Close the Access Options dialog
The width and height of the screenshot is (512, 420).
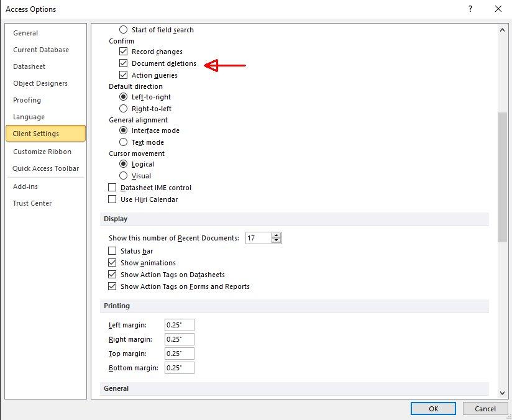click(498, 9)
